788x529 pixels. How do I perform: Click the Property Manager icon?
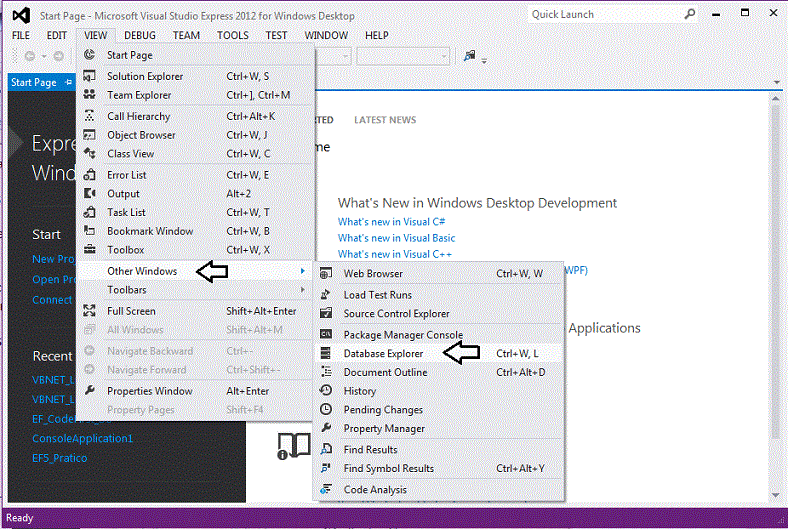pos(326,428)
